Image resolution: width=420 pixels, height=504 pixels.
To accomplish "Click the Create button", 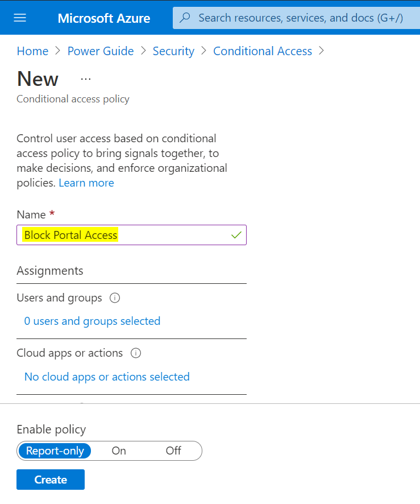I will point(51,480).
